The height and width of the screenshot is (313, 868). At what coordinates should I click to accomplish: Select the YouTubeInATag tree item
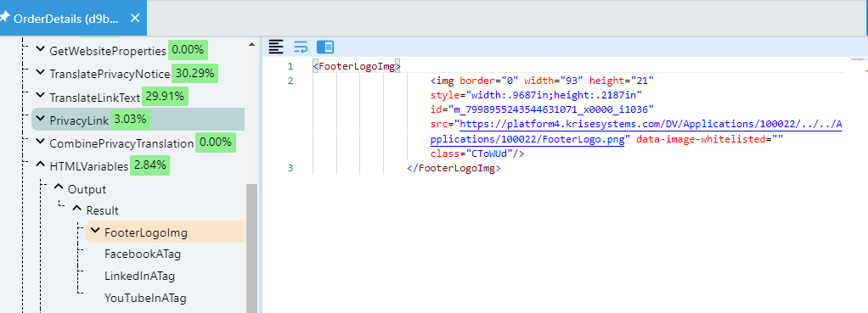[145, 299]
